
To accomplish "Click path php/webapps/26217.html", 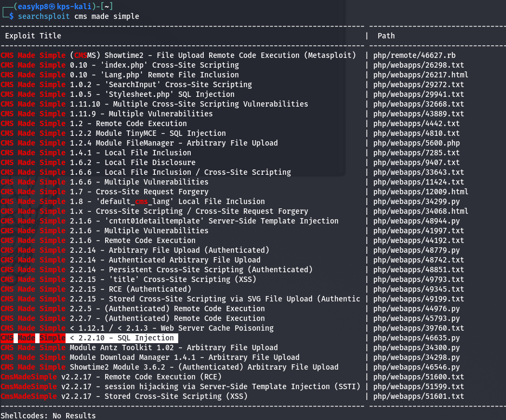I will tap(421, 75).
